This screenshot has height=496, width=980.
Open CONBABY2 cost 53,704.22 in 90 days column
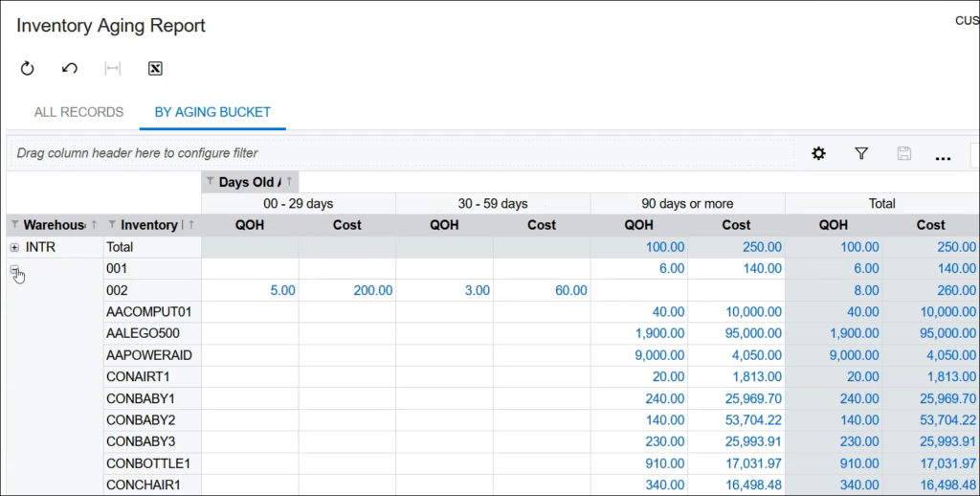coord(753,419)
